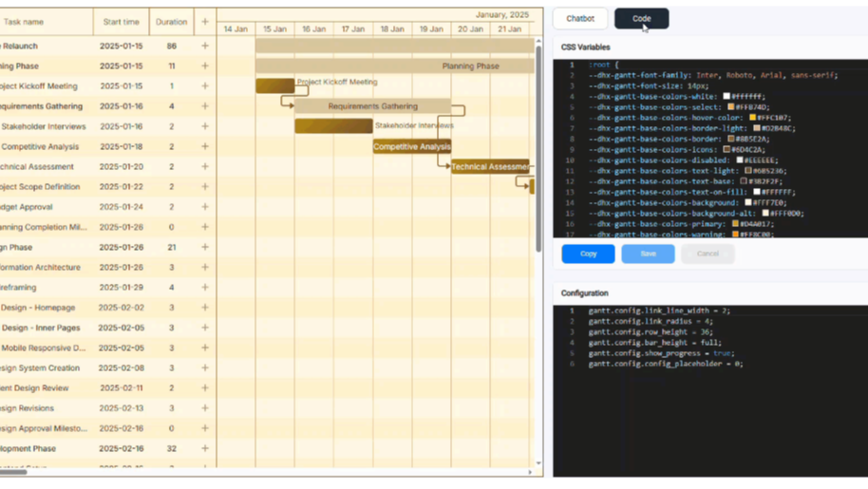Screen dimensions: 868x489
Task: Add subtask to Design Revisions row
Action: click(205, 408)
